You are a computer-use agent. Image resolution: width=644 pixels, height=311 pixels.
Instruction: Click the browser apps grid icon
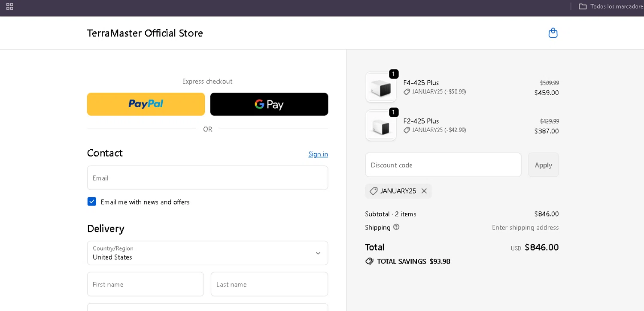click(x=10, y=6)
